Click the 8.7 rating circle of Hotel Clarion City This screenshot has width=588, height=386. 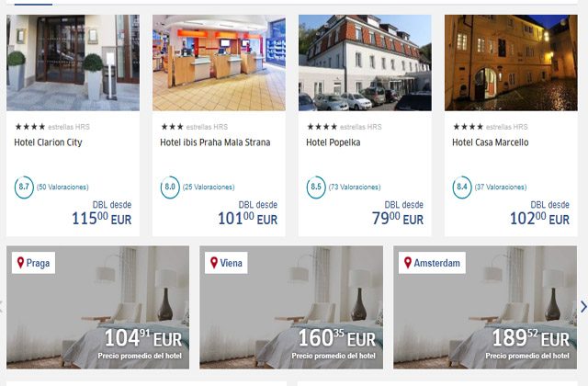[24, 187]
